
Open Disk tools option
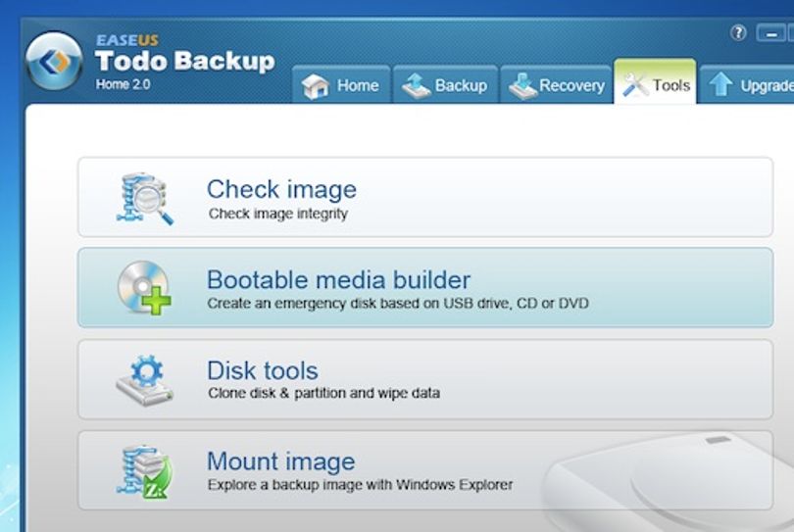pos(425,379)
